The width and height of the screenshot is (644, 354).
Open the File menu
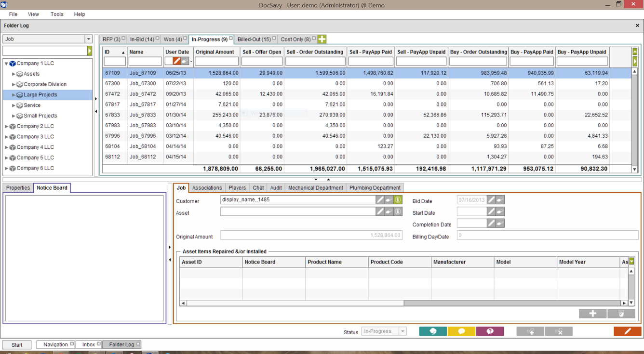pos(13,14)
